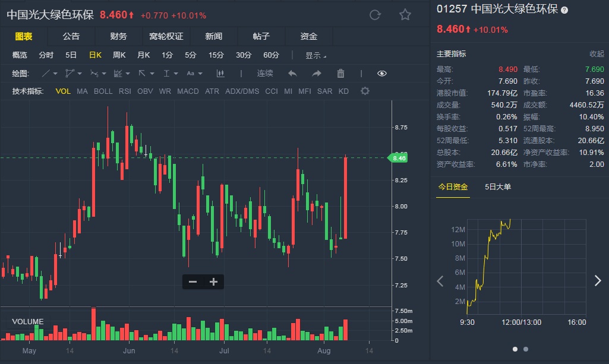Select the 月K monthly candlestick period
Screen dimensions: 609x364
143,55
